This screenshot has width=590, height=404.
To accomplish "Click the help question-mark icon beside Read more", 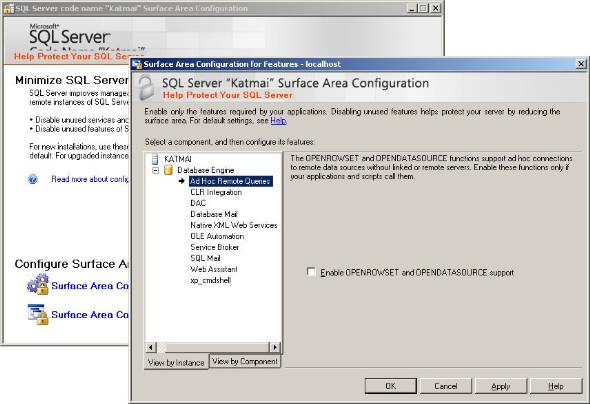I will [33, 179].
